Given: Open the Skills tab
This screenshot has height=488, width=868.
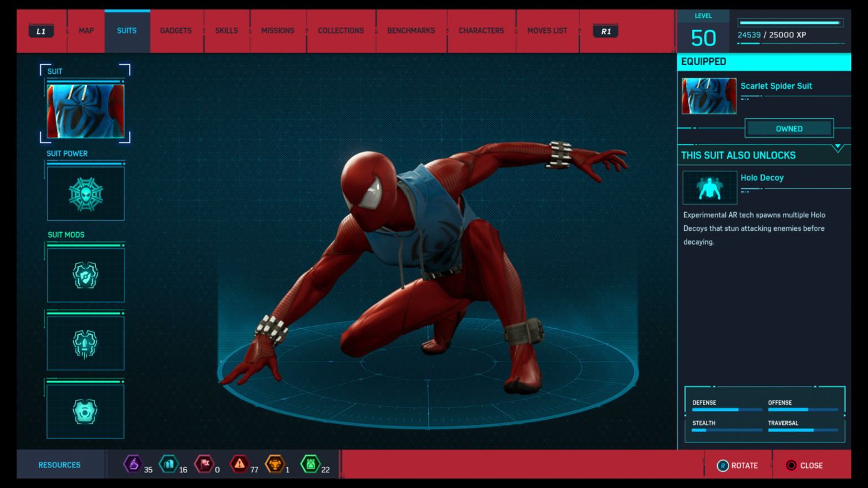Looking at the screenshot, I should click(227, 31).
